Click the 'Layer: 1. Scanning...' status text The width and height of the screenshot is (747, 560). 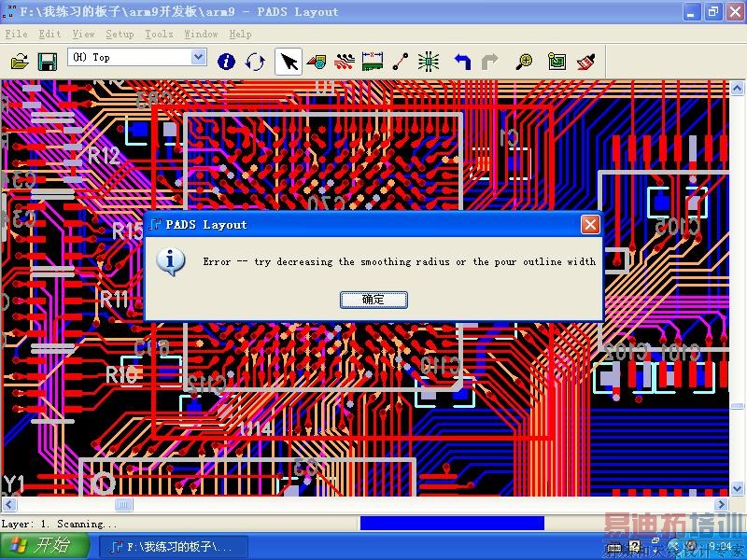(60, 524)
